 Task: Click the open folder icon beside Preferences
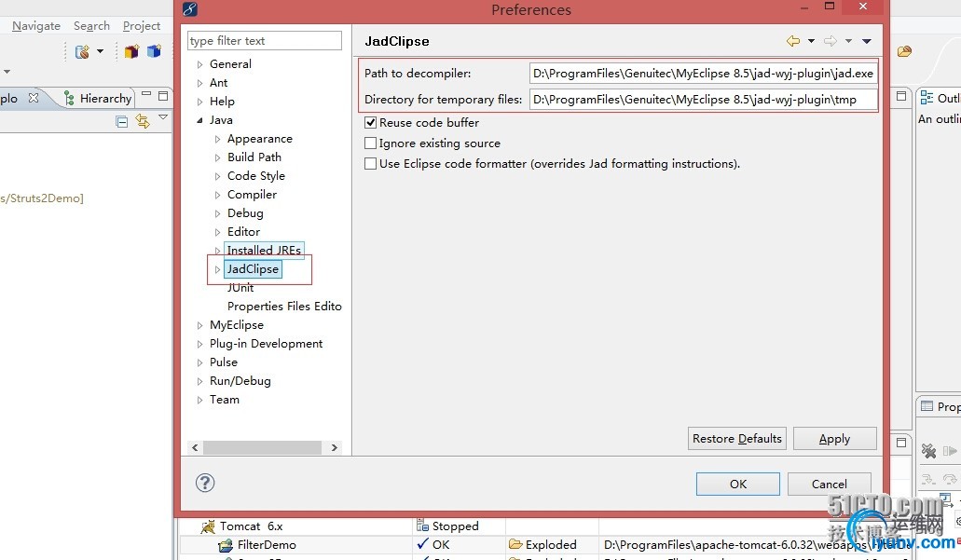pyautogui.click(x=905, y=51)
